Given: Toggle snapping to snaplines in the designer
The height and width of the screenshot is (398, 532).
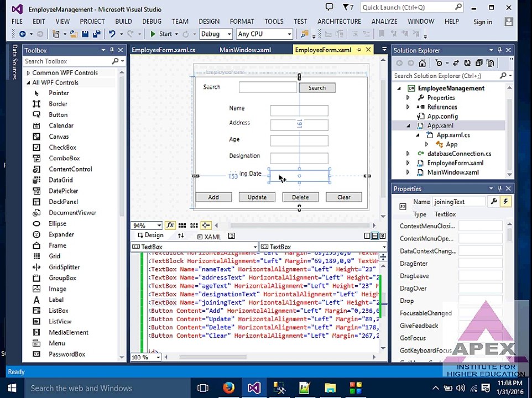Looking at the screenshot, I should (x=206, y=225).
